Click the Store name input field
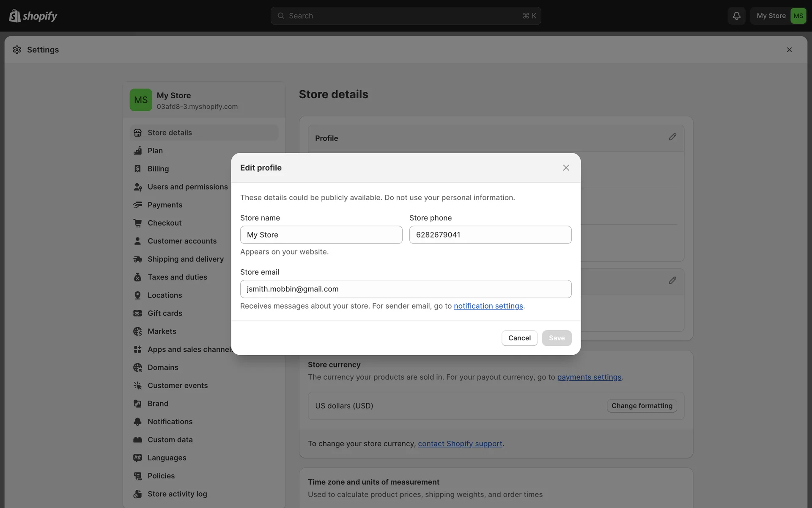The image size is (812, 508). point(321,235)
